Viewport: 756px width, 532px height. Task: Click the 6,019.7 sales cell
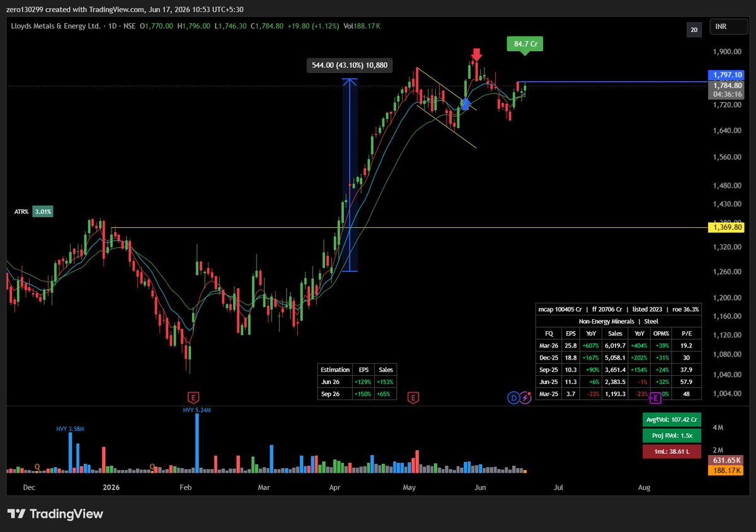coord(615,346)
